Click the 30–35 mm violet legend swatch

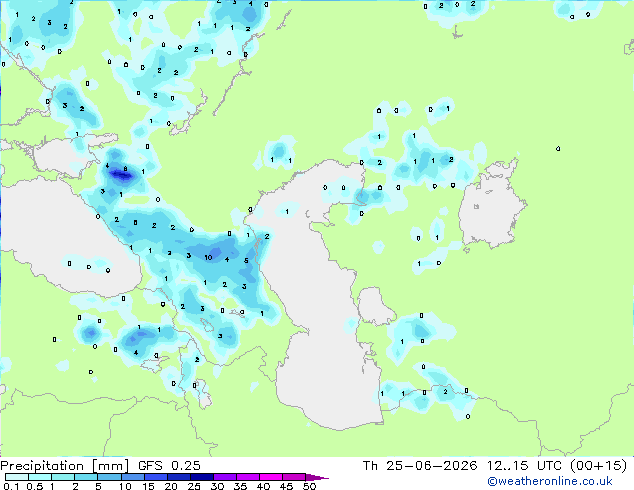click(x=224, y=477)
